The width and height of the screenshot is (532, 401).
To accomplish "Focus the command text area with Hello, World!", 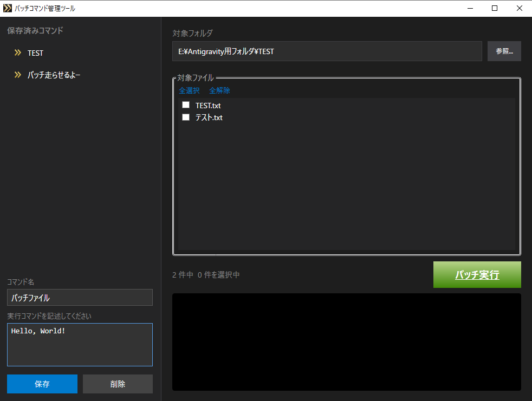I will [80, 344].
